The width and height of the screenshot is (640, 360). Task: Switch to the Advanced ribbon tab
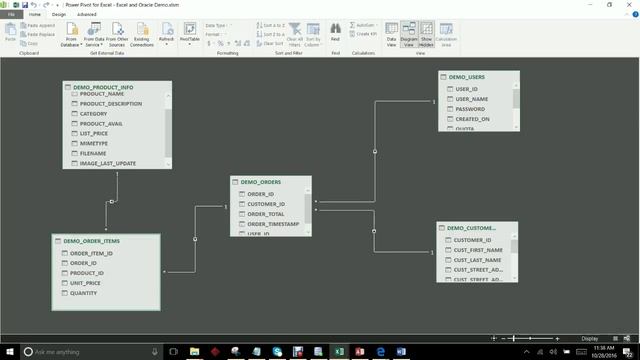pos(87,14)
